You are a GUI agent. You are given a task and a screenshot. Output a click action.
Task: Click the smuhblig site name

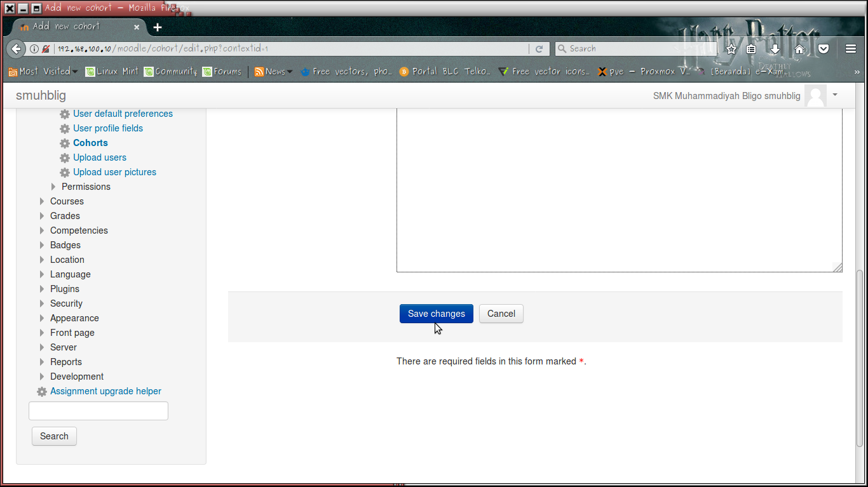coord(41,95)
